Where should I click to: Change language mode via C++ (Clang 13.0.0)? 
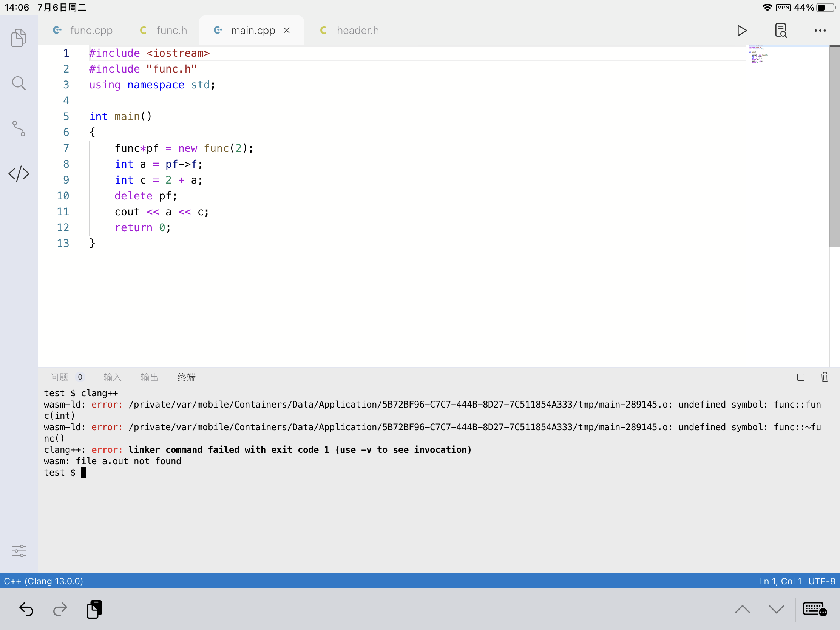[43, 581]
